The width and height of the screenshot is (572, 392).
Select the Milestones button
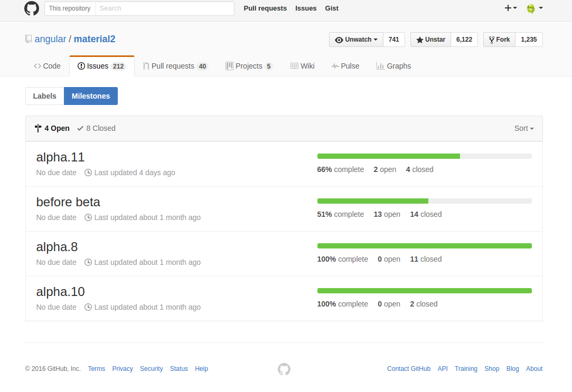point(91,96)
